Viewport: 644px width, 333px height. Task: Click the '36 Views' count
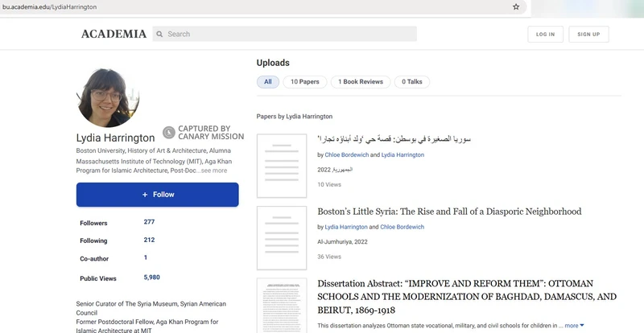329,257
